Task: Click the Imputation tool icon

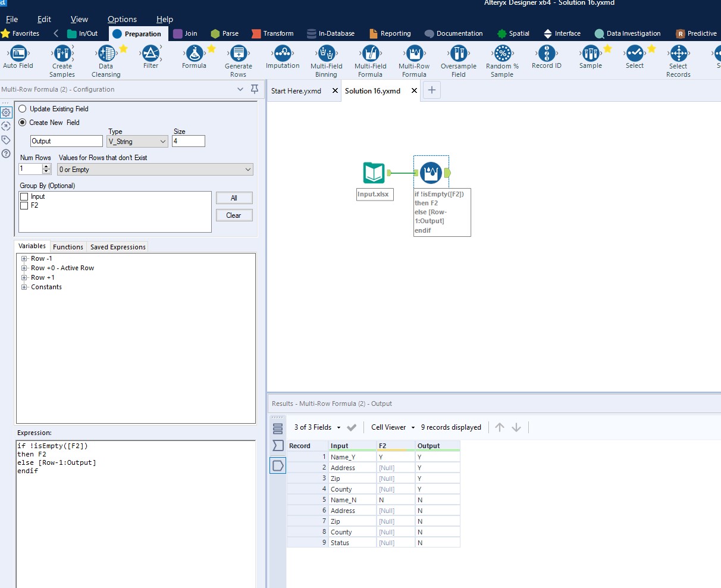Action: tap(283, 54)
